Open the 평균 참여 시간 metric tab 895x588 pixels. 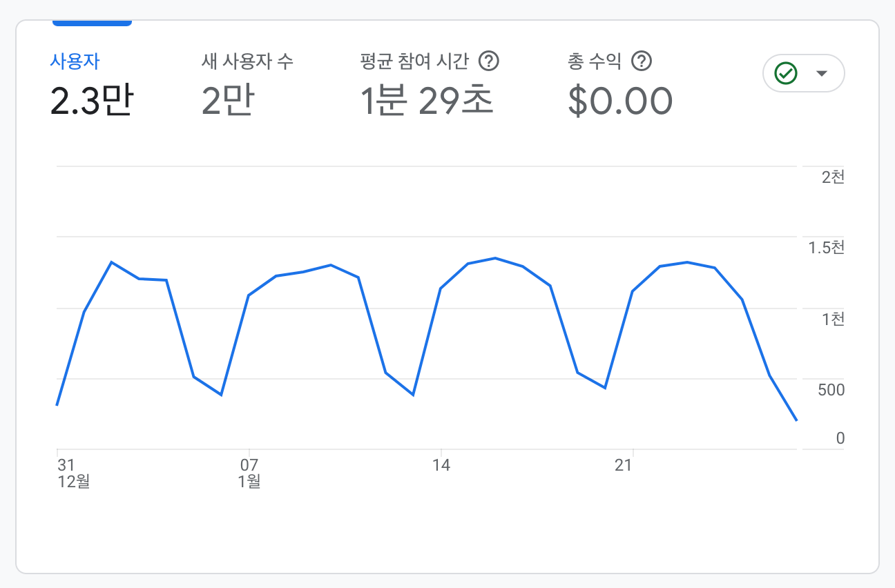pyautogui.click(x=414, y=61)
